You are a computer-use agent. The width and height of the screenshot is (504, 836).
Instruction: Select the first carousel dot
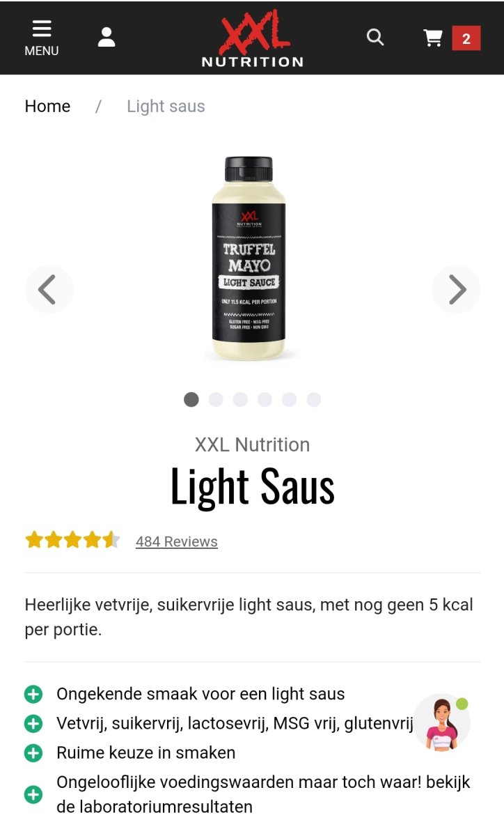click(191, 399)
